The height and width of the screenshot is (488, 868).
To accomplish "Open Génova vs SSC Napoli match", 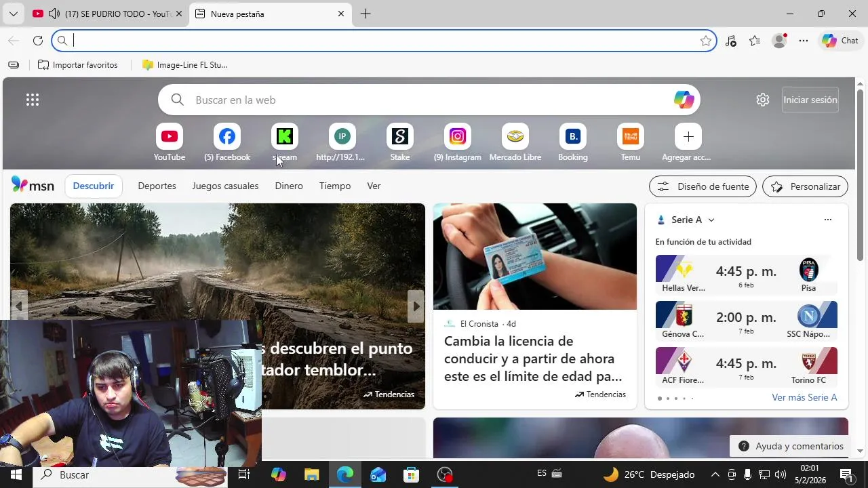I will pos(746,321).
